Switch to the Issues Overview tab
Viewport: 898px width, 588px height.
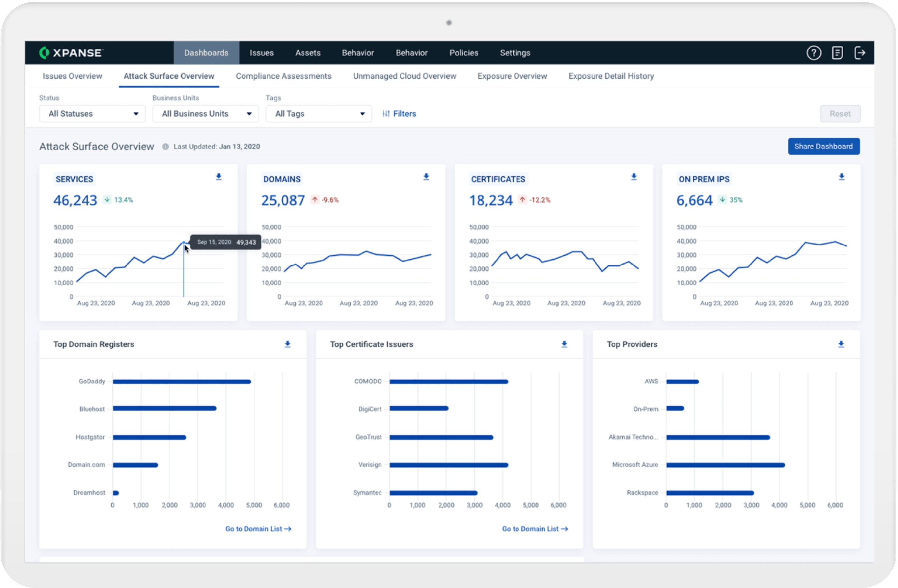point(72,76)
